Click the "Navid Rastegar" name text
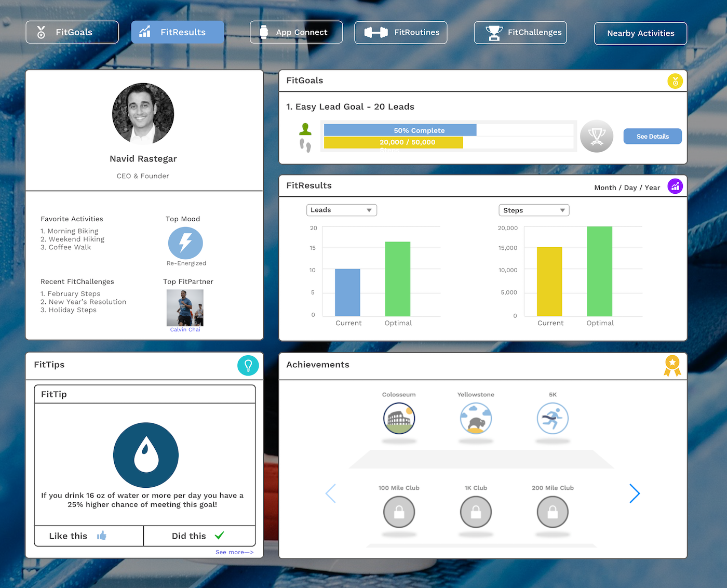The height and width of the screenshot is (588, 727). [x=143, y=159]
